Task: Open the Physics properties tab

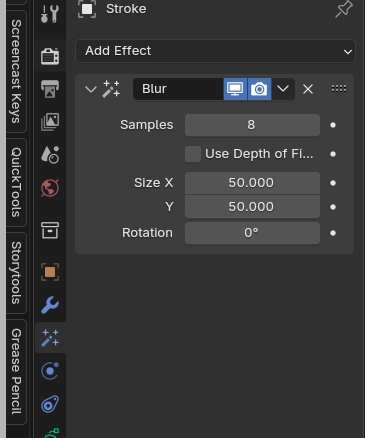Action: tap(50, 371)
